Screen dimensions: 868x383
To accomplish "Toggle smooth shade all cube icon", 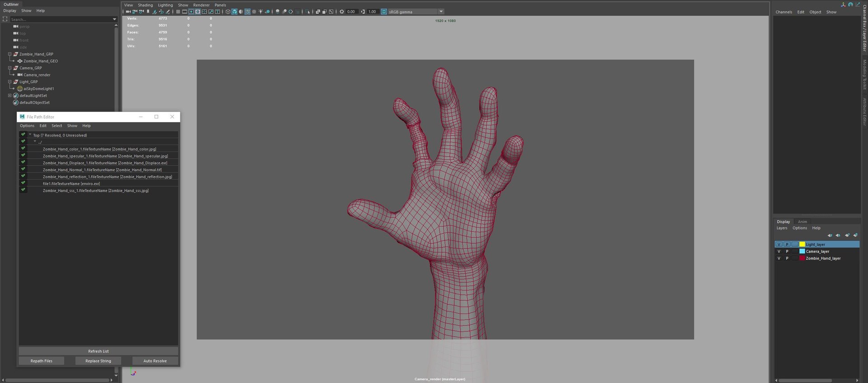I will (x=234, y=12).
